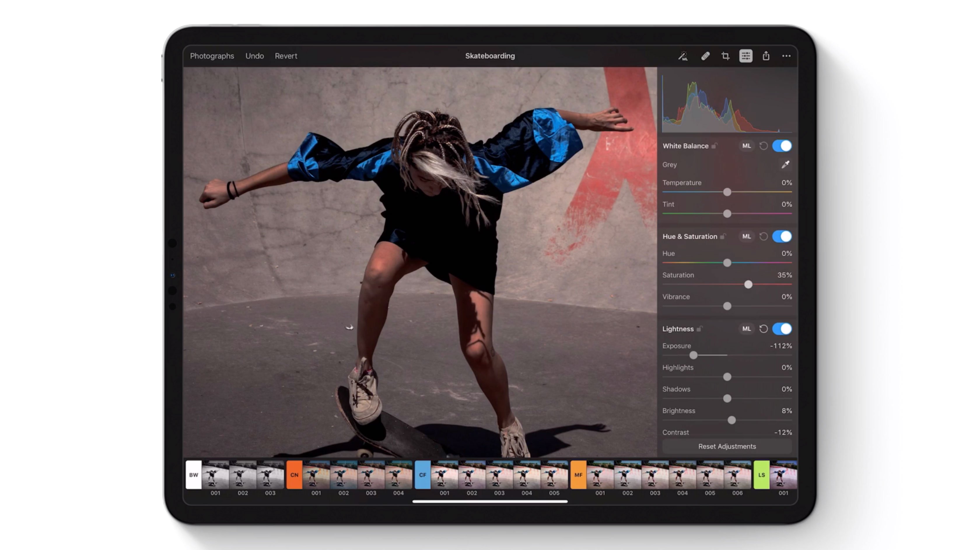Viewport: 980px width, 550px height.
Task: Open the Crop tool
Action: click(x=725, y=56)
